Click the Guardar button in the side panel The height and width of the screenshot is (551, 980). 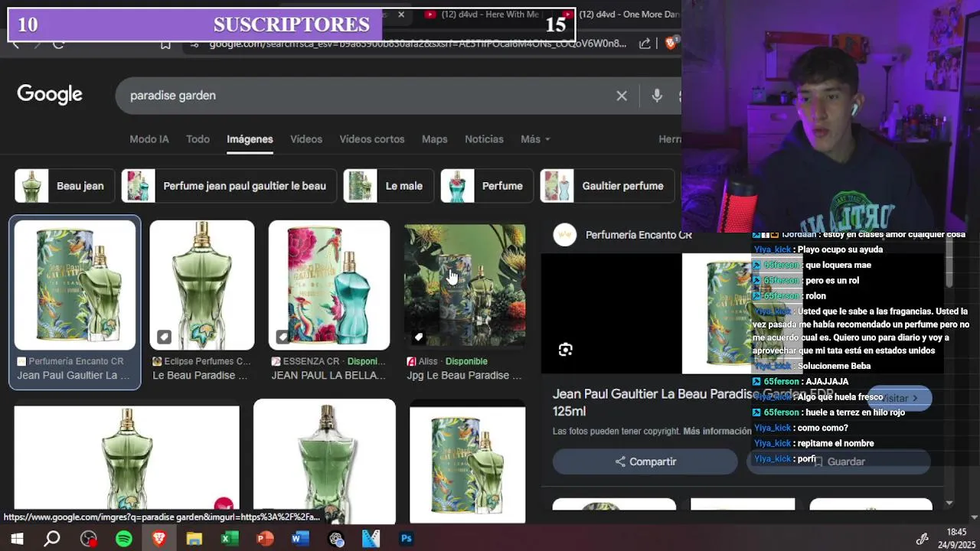tap(838, 461)
